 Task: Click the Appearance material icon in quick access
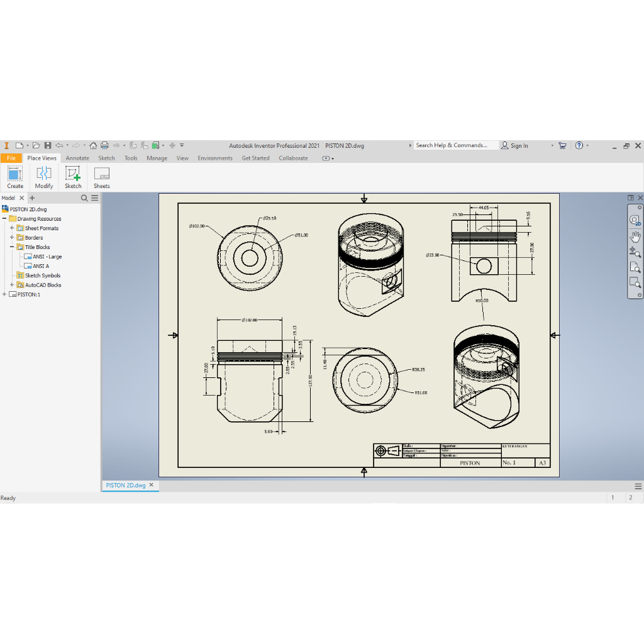coord(156,145)
